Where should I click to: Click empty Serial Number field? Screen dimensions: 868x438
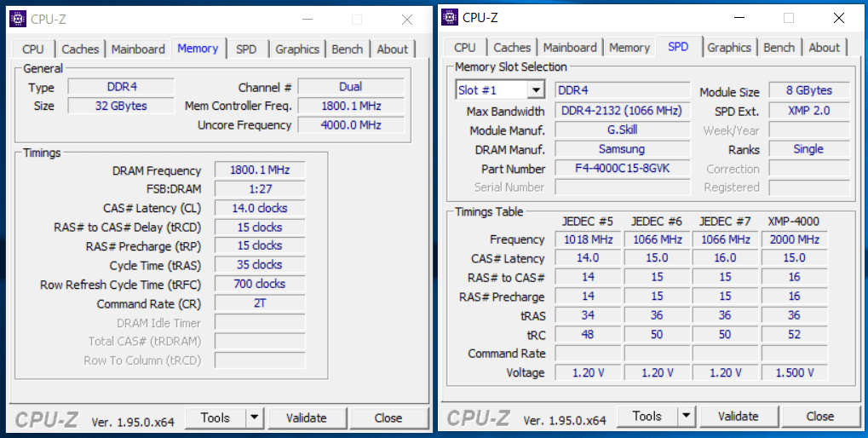(623, 187)
